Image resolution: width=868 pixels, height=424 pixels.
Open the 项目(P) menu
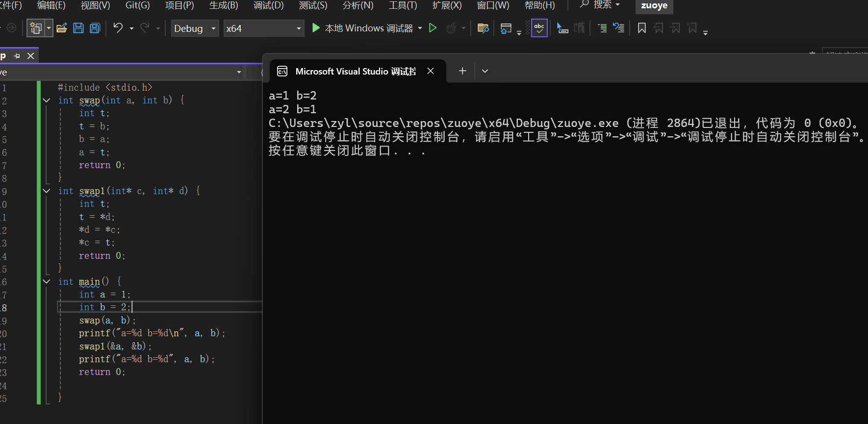click(179, 5)
